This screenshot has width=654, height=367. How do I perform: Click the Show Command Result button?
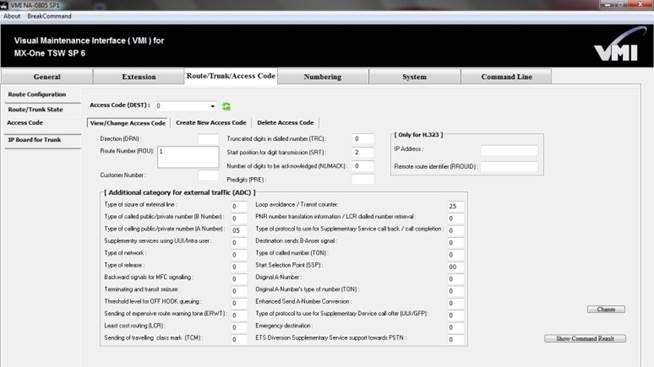(585, 339)
